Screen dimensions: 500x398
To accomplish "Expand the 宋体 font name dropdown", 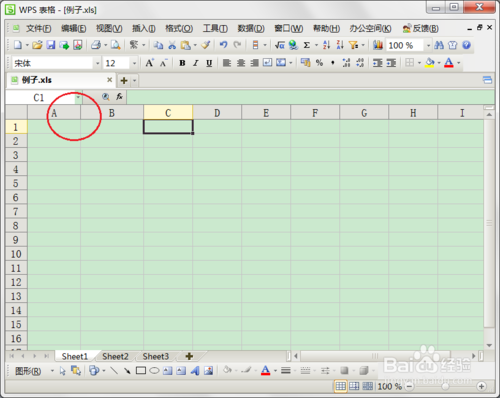I will pos(98,63).
